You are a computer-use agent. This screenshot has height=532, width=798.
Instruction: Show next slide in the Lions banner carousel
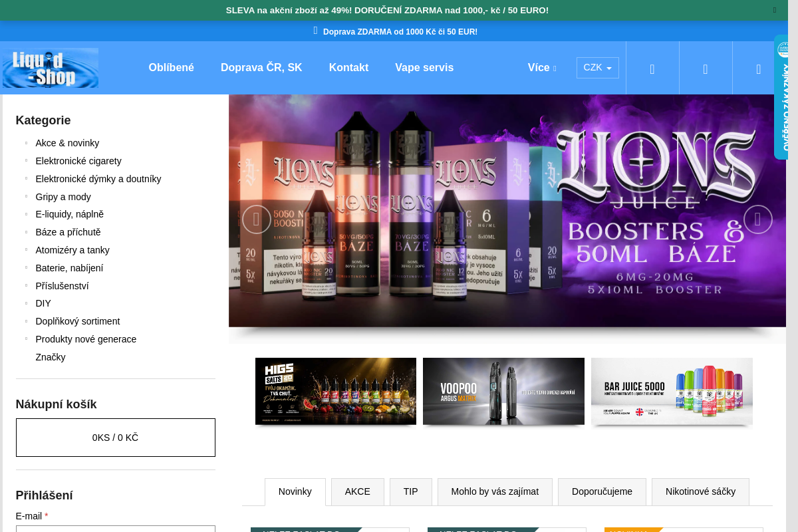click(758, 219)
